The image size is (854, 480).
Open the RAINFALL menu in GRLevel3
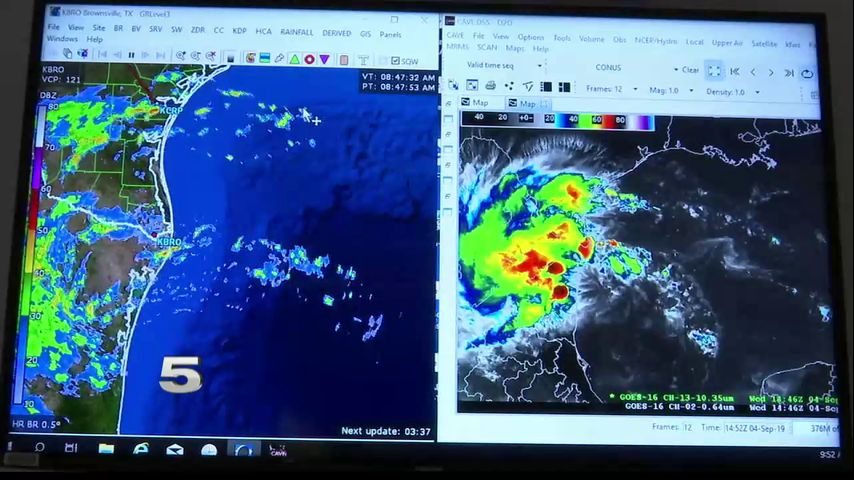tap(297, 32)
